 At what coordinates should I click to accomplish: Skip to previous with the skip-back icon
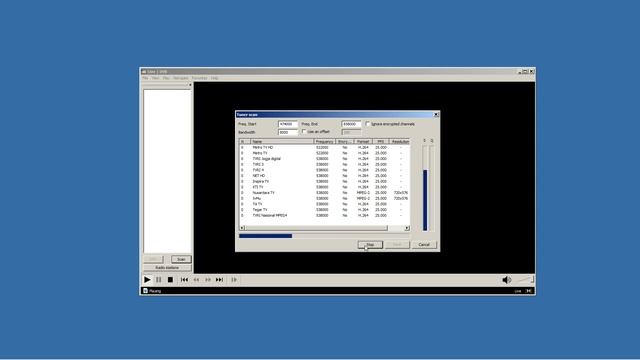184,280
